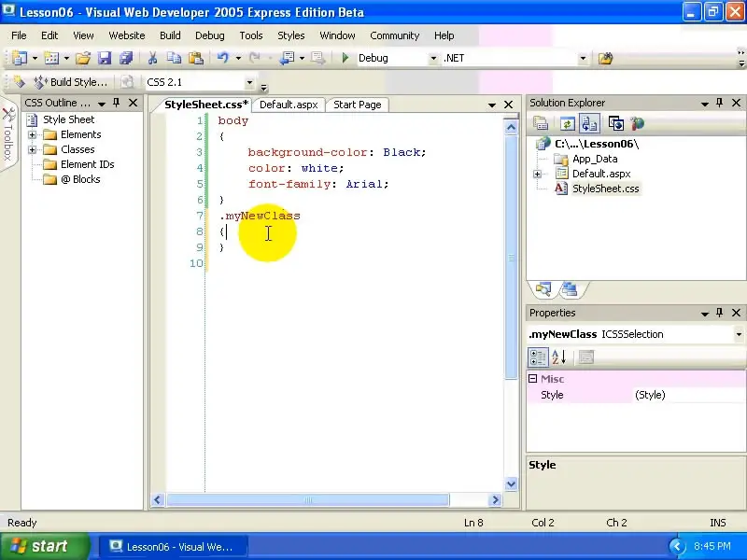Click the editor vertical scroll down arrow
The width and height of the screenshot is (747, 560).
click(511, 483)
